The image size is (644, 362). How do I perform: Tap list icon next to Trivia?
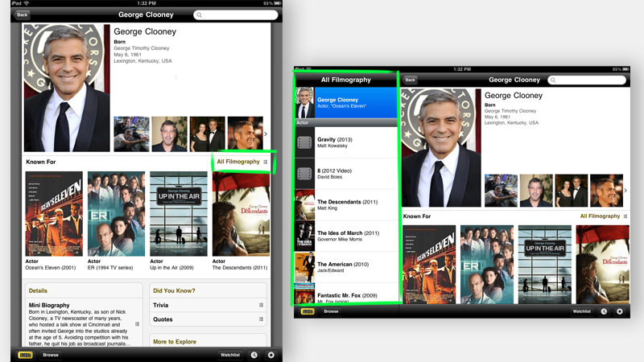pos(261,305)
